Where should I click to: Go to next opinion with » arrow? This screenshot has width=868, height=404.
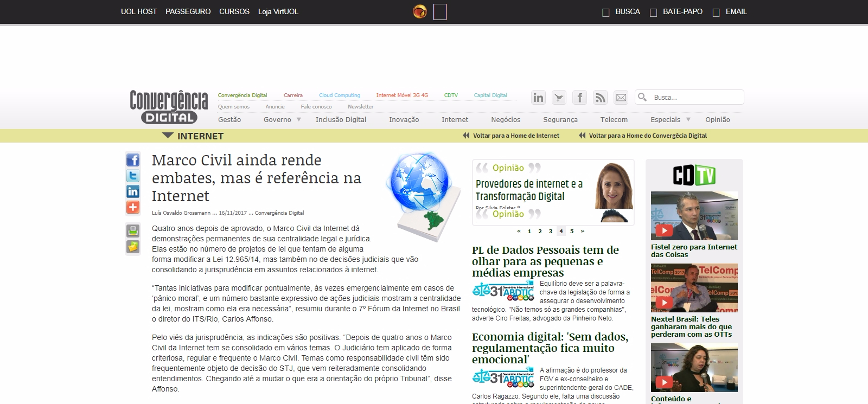click(583, 231)
